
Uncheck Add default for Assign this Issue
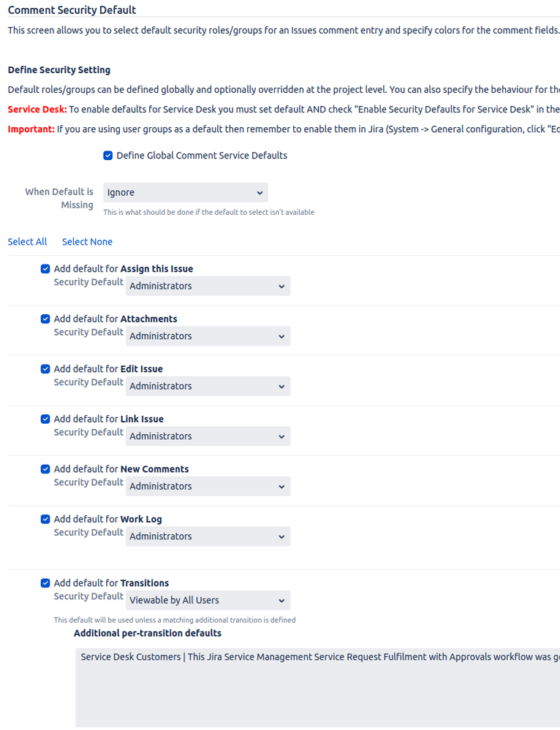45,268
